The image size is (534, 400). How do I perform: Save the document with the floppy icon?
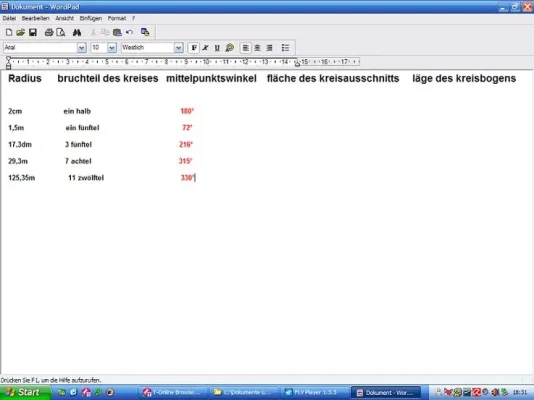coord(33,32)
